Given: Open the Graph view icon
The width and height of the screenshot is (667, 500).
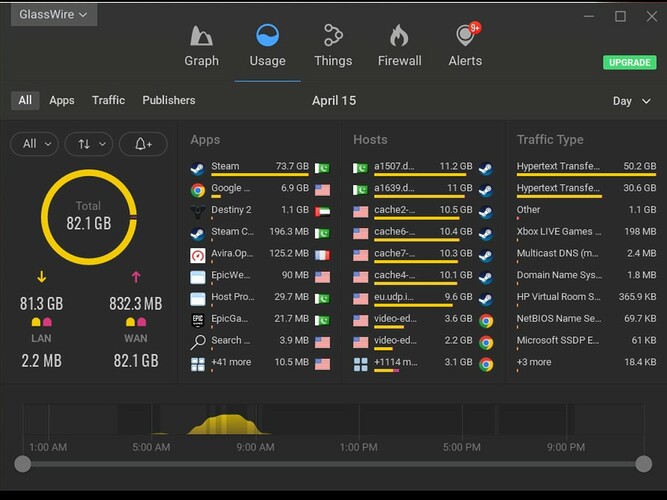Looking at the screenshot, I should click(201, 38).
